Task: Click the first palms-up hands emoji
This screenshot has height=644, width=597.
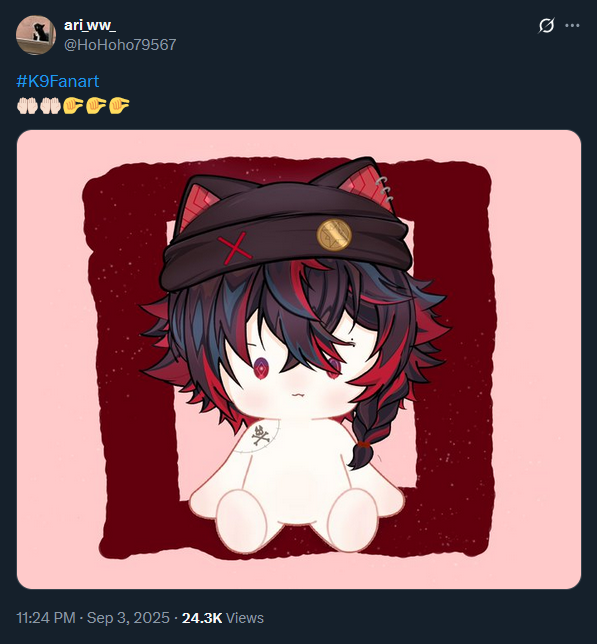Action: [28, 106]
